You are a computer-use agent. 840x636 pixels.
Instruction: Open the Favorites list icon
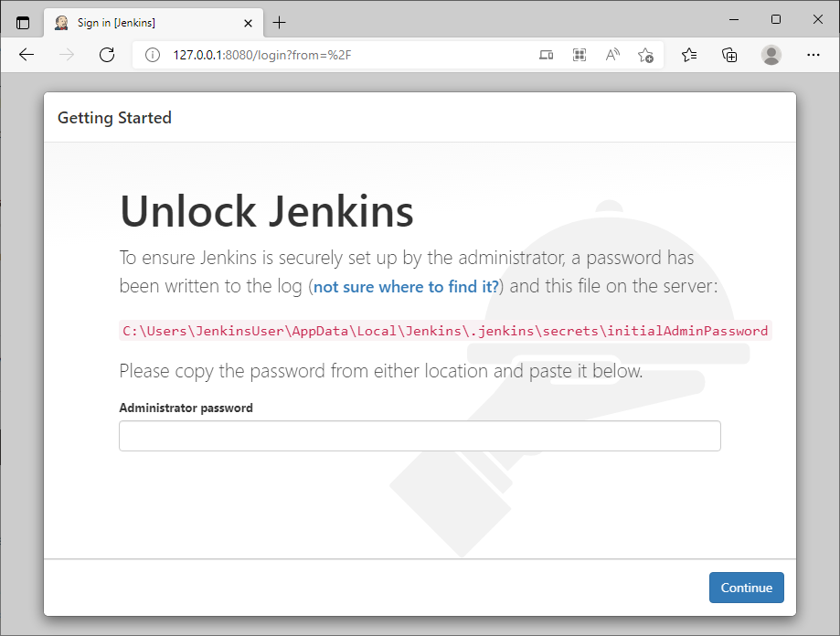point(689,55)
